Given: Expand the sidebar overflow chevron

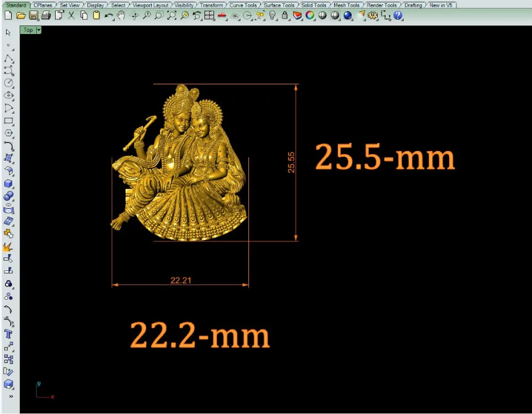Looking at the screenshot, I should (11, 396).
